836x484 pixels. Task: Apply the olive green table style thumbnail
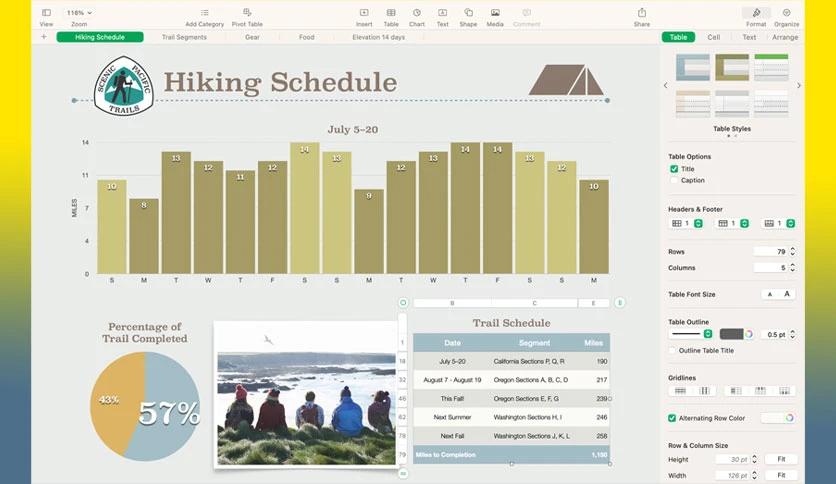click(732, 68)
